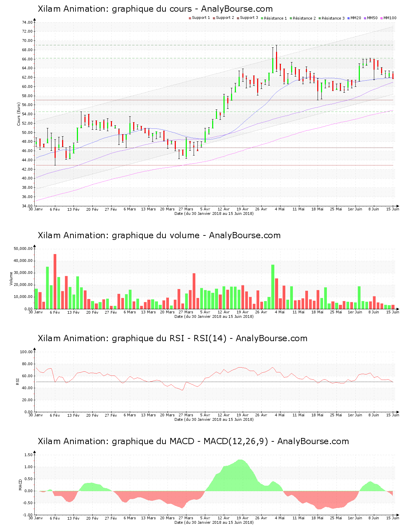This screenshot has height=532, width=412.
Task: Click the 'graphique du cours' chart title
Action: coord(155,9)
